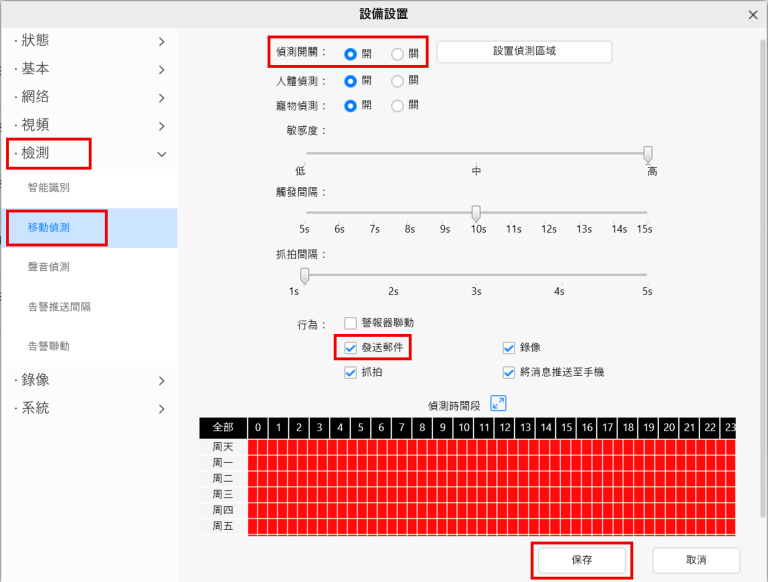Screen dimensions: 768x582
Task: Open the 聲音偵測 settings page
Action: 49,267
